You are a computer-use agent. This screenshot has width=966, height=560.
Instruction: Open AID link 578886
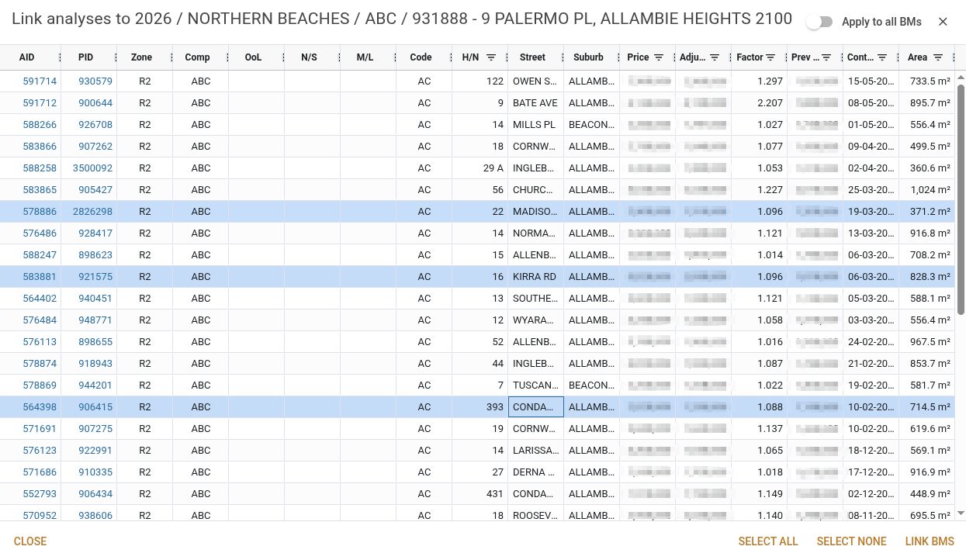[x=40, y=211]
